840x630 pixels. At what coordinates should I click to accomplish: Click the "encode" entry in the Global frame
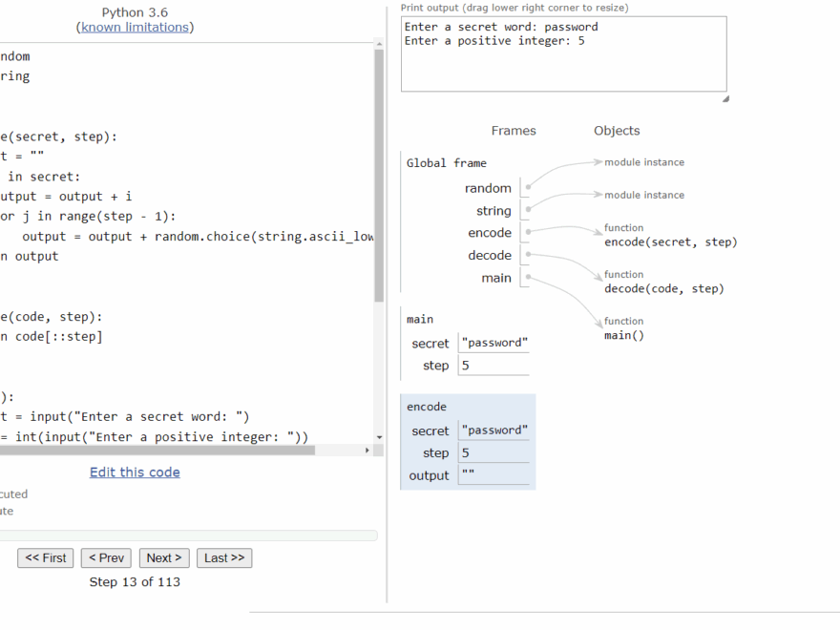click(490, 233)
